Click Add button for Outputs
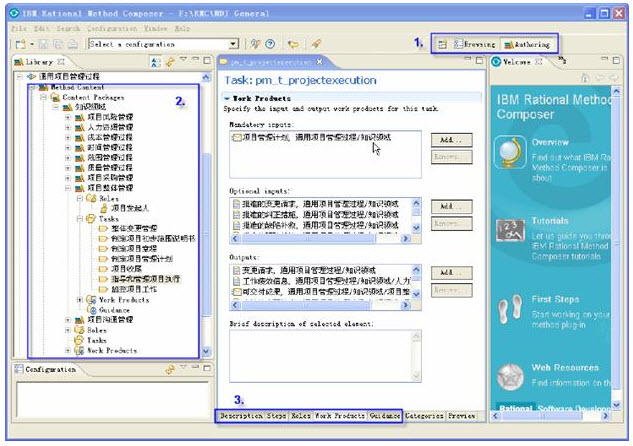 tap(453, 271)
